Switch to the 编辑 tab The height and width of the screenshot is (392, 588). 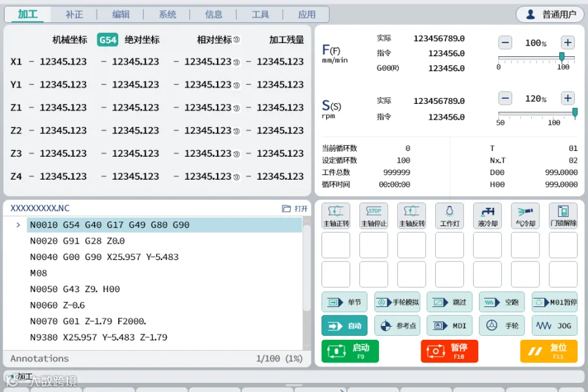pos(121,14)
